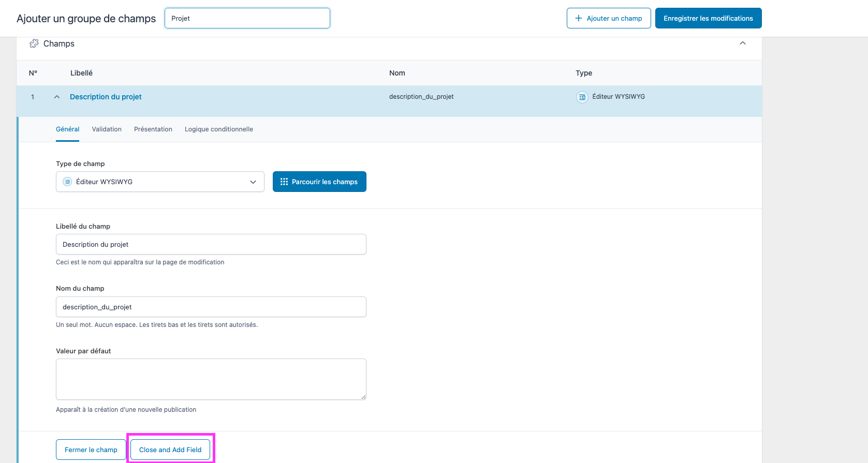The height and width of the screenshot is (463, 868).
Task: Switch to the Validation tab
Action: click(x=107, y=129)
